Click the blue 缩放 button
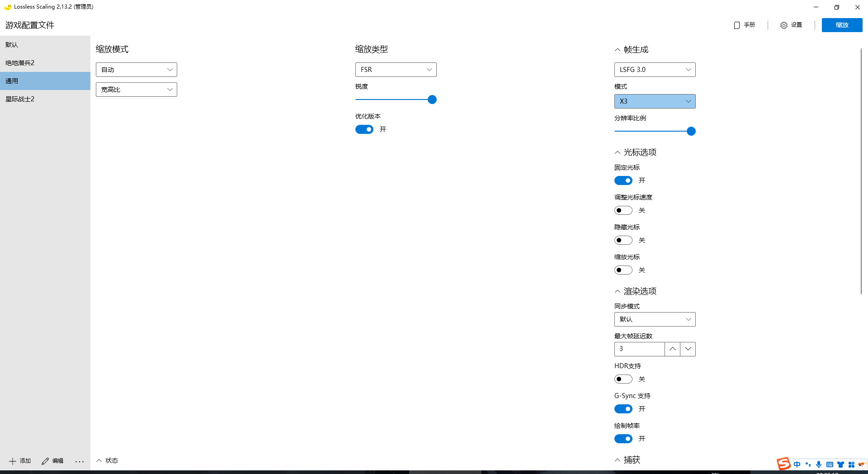The image size is (868, 474). (x=842, y=25)
